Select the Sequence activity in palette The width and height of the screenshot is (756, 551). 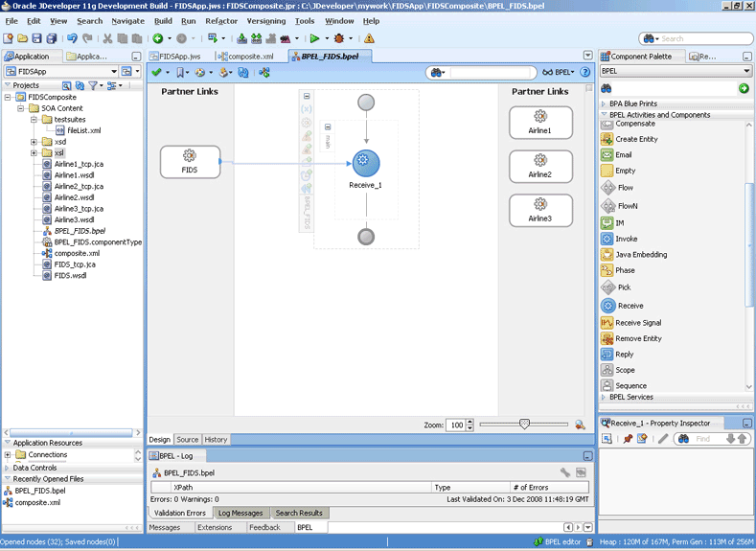point(624,385)
